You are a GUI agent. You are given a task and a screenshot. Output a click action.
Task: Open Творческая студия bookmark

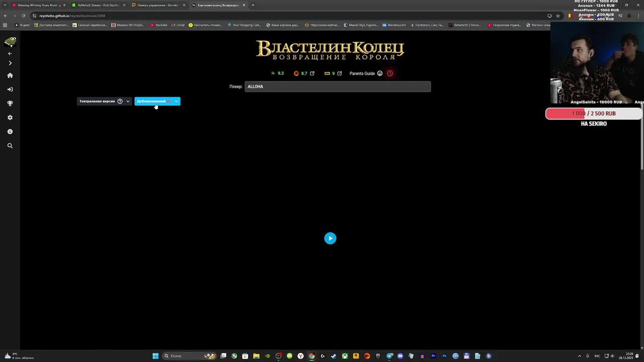point(504,25)
